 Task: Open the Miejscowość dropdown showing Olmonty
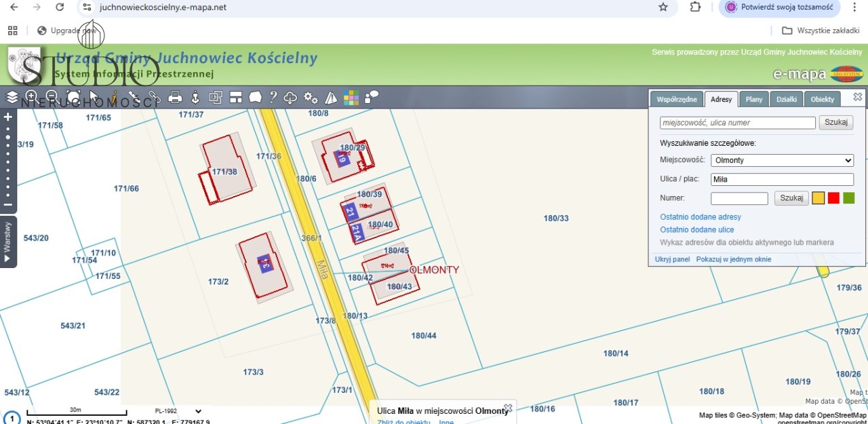click(x=782, y=160)
